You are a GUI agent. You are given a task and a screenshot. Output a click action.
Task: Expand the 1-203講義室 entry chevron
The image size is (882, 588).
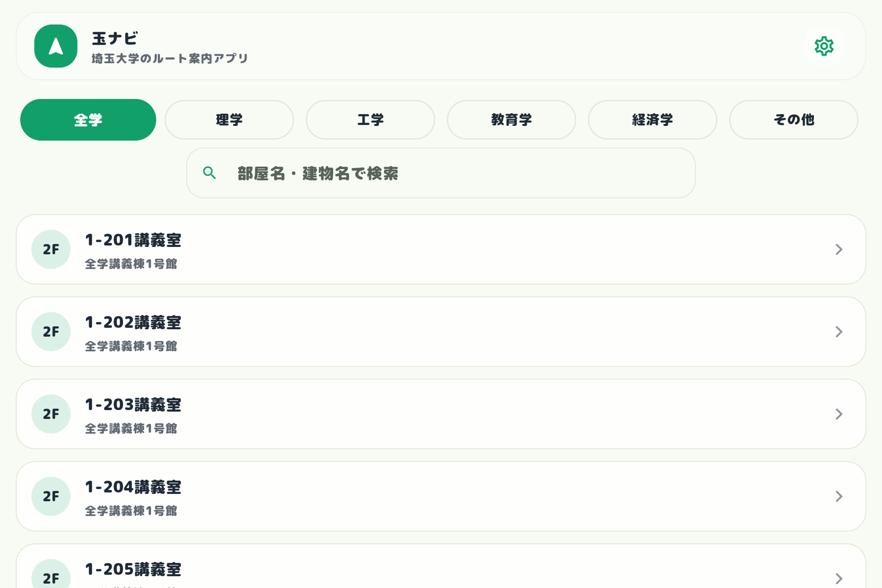click(839, 414)
